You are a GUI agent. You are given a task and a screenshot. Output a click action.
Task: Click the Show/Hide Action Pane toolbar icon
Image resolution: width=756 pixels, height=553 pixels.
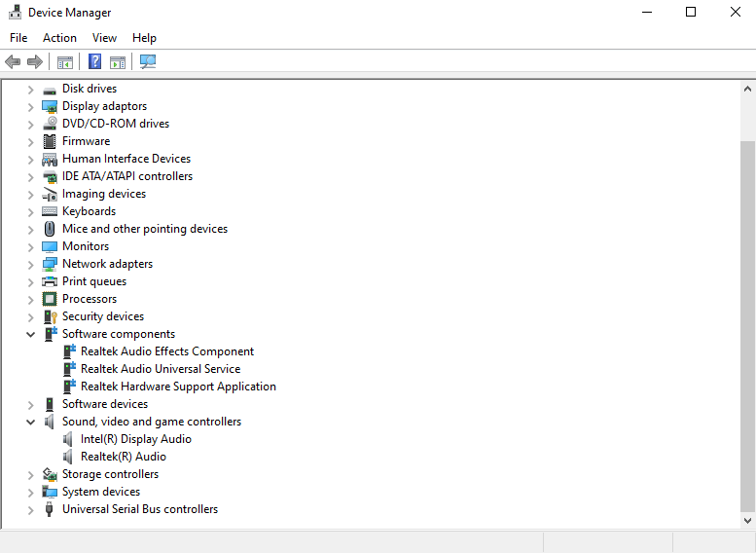click(x=118, y=61)
